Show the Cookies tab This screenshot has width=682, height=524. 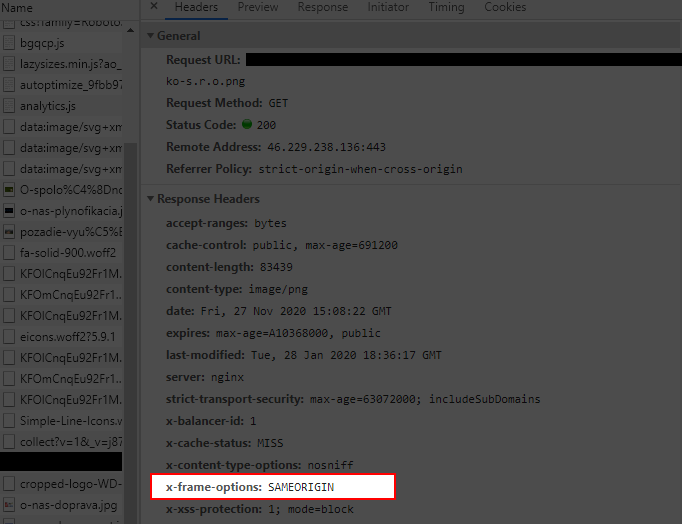[505, 7]
